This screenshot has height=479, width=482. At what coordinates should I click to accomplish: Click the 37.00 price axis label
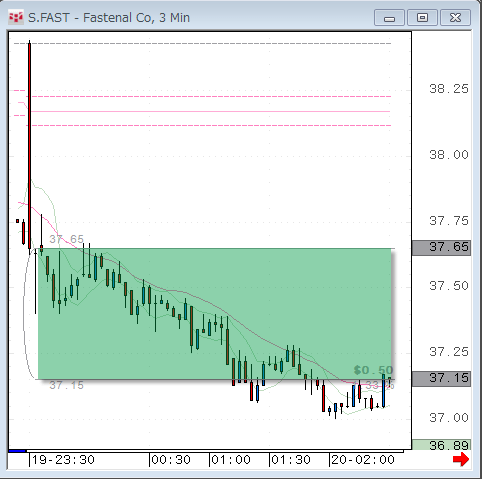pyautogui.click(x=449, y=418)
